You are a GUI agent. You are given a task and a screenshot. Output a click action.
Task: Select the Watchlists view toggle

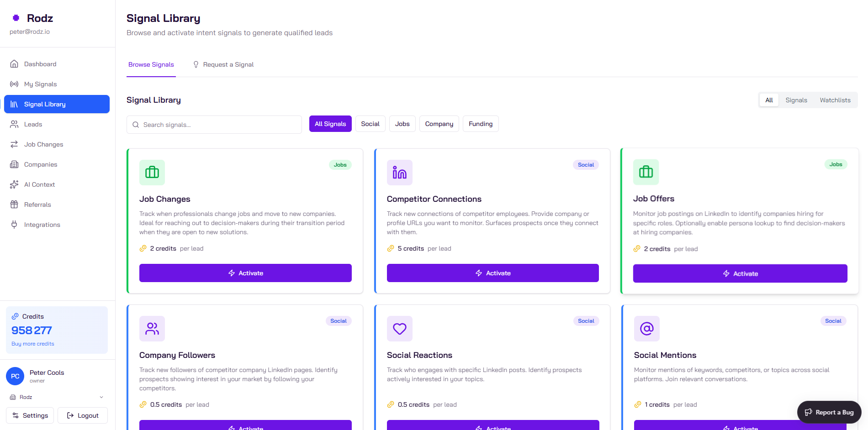[x=835, y=100]
